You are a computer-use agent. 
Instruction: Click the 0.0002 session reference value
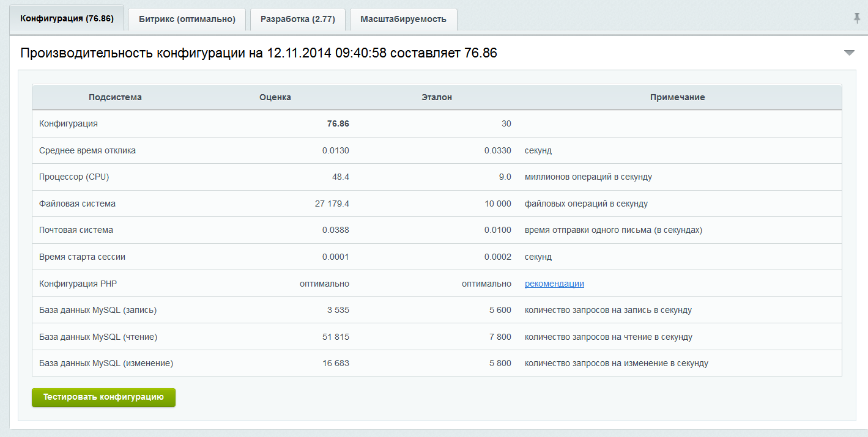[498, 257]
